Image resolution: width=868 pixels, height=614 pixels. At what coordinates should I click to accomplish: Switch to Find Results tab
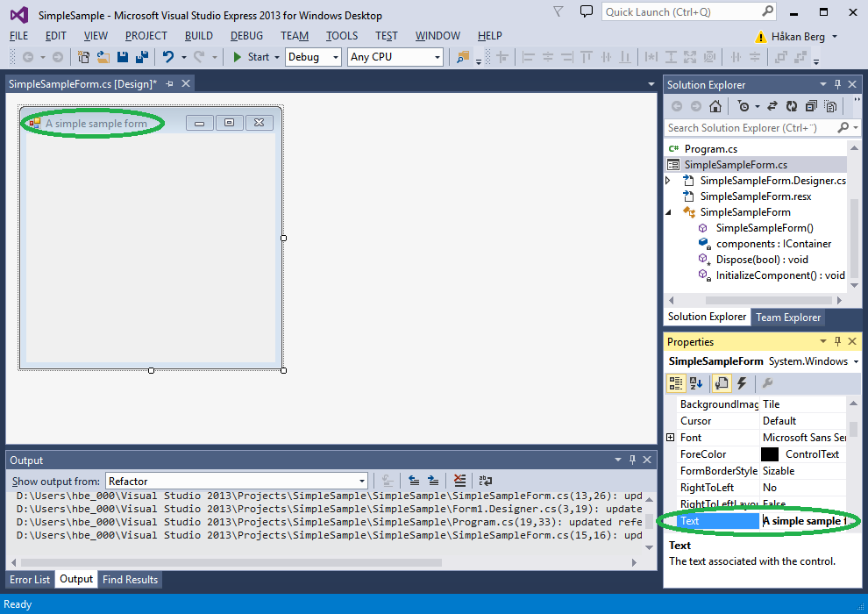(x=130, y=580)
